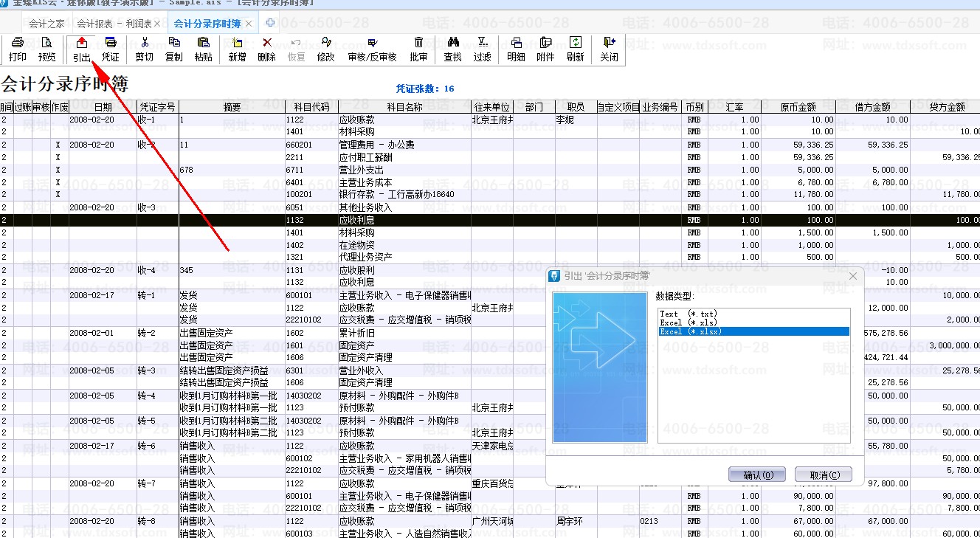
Task: Open 附件 (Attachment) from the toolbar
Action: coord(545,49)
